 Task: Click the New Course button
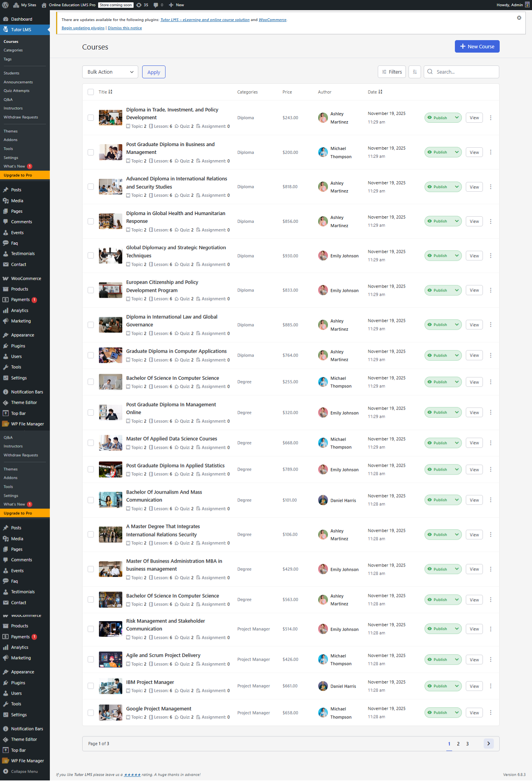pos(477,46)
